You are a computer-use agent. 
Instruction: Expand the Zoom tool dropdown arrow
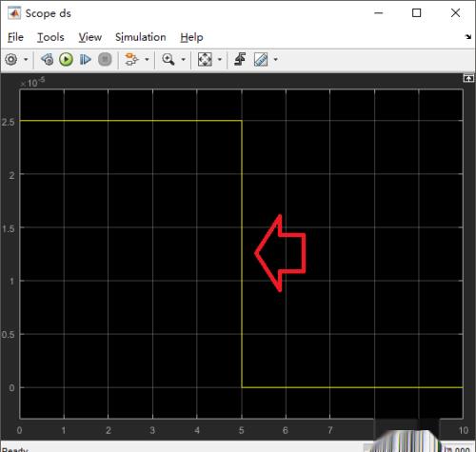[183, 60]
